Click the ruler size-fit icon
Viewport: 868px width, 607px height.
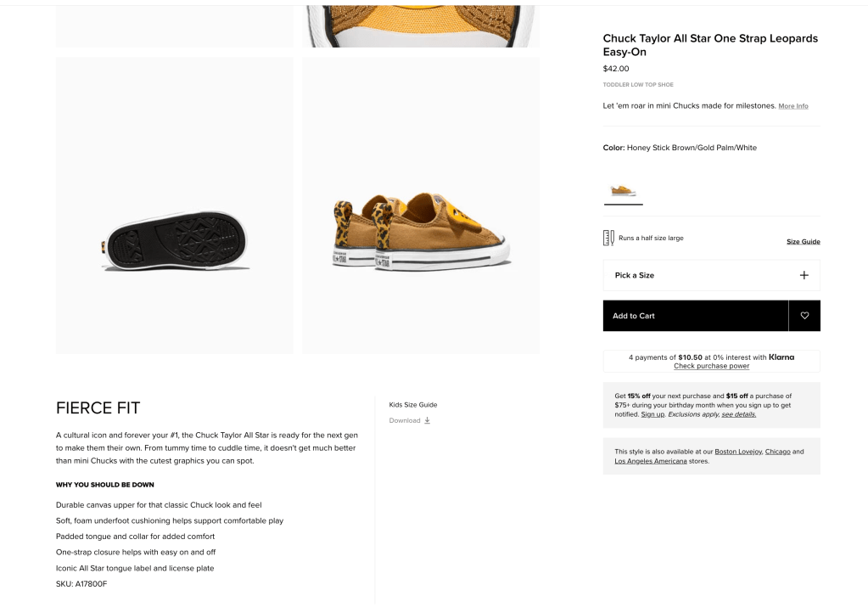[608, 238]
